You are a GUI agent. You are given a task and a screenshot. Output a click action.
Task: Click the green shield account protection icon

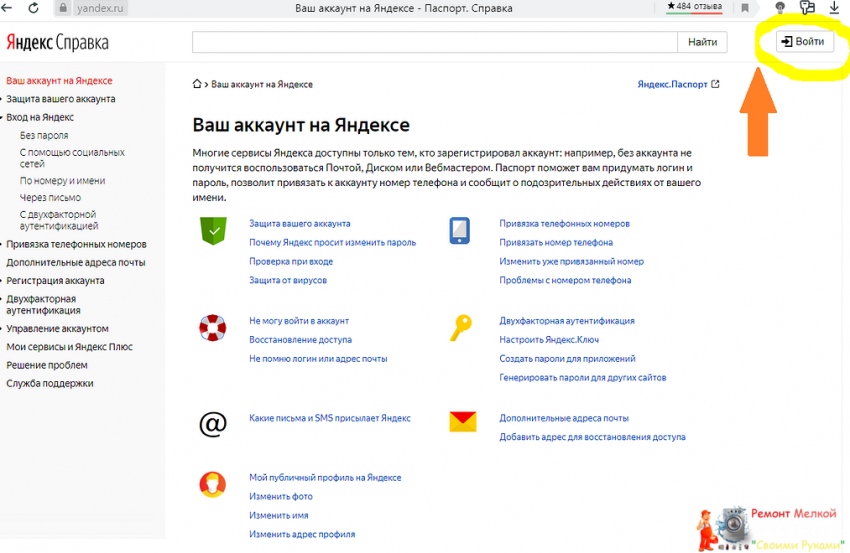212,231
